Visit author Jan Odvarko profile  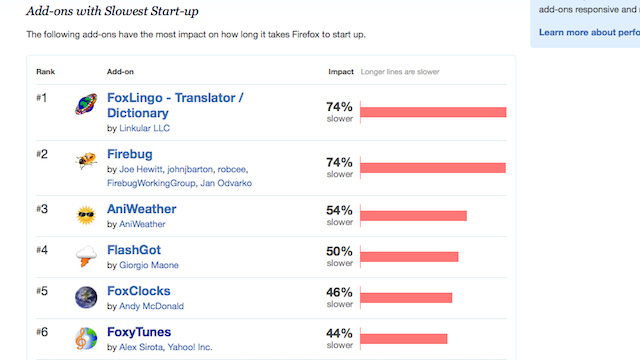(x=226, y=183)
